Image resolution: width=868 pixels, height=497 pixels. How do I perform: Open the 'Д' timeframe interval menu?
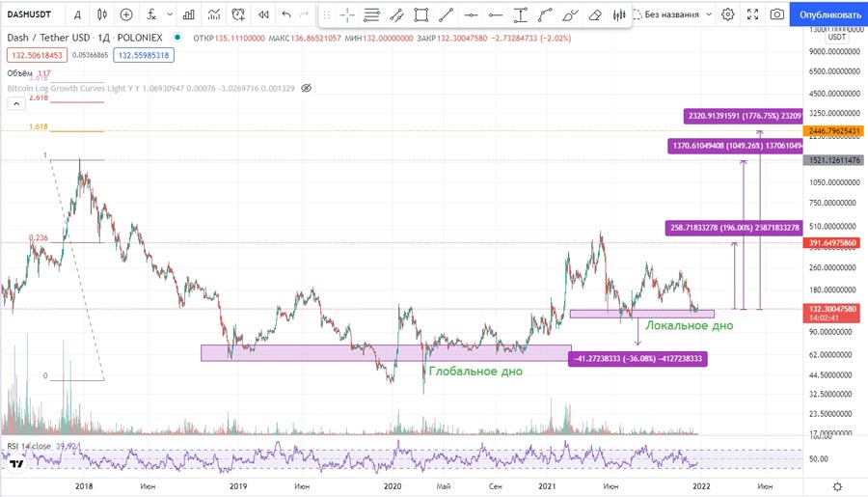[77, 14]
